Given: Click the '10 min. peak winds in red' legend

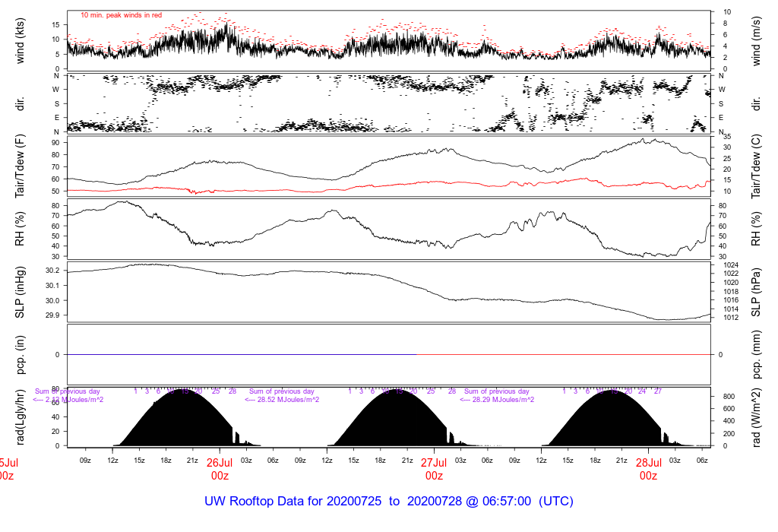Looking at the screenshot, I should 121,15.
